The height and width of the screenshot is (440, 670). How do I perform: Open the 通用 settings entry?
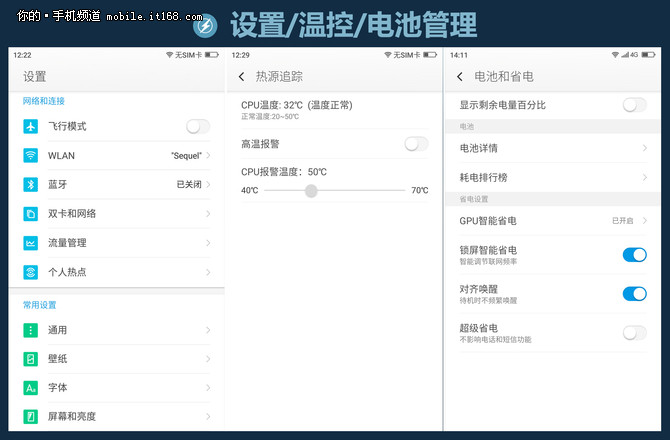coord(116,330)
